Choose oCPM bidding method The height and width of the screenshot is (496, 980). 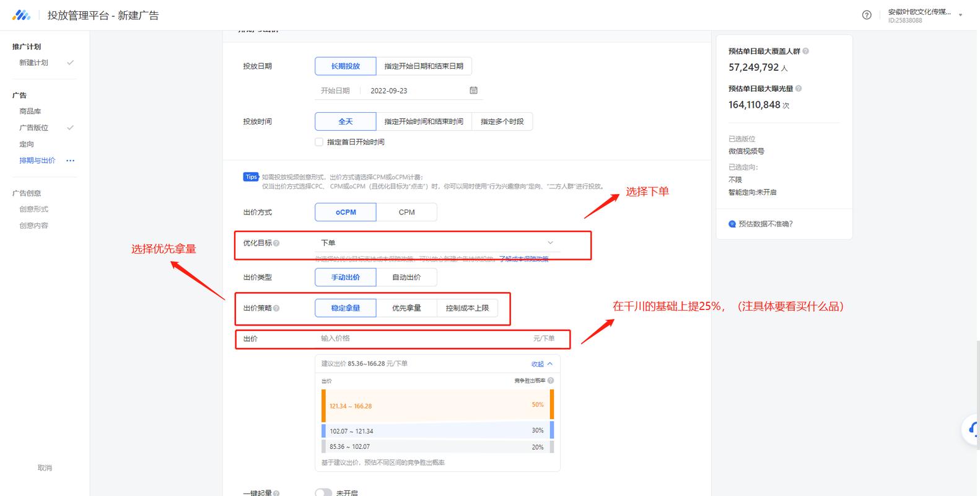[x=345, y=212]
